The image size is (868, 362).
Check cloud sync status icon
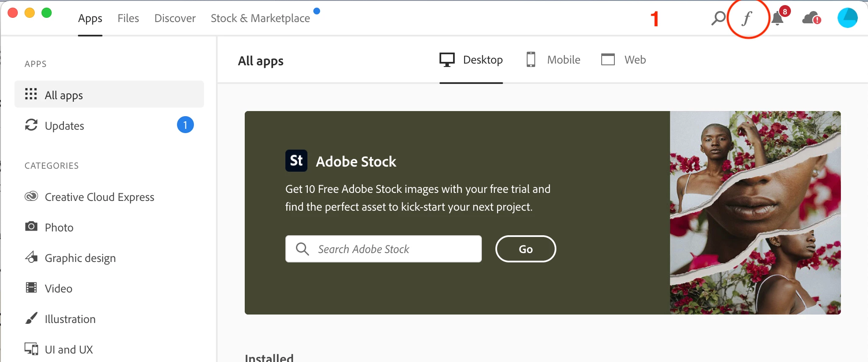[812, 18]
